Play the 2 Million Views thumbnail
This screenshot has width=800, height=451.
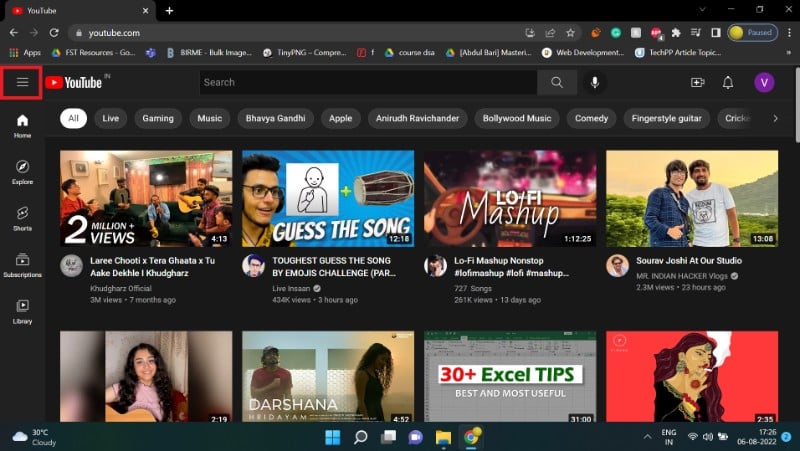tap(146, 198)
